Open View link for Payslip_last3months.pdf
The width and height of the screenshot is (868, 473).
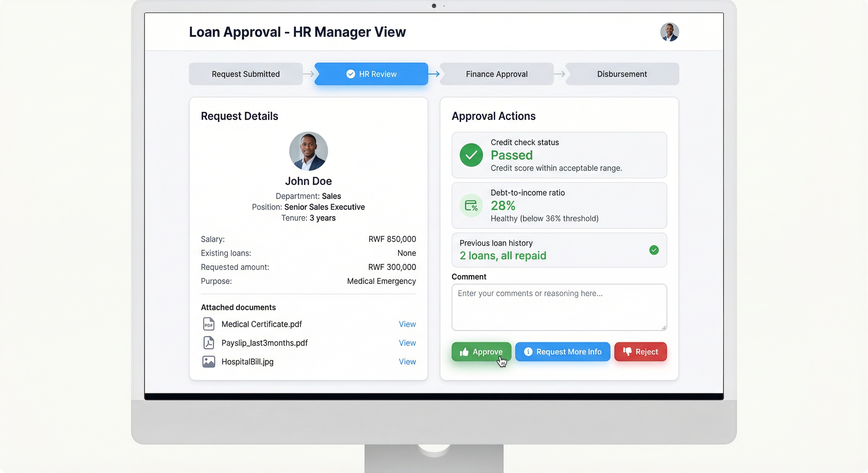[407, 343]
